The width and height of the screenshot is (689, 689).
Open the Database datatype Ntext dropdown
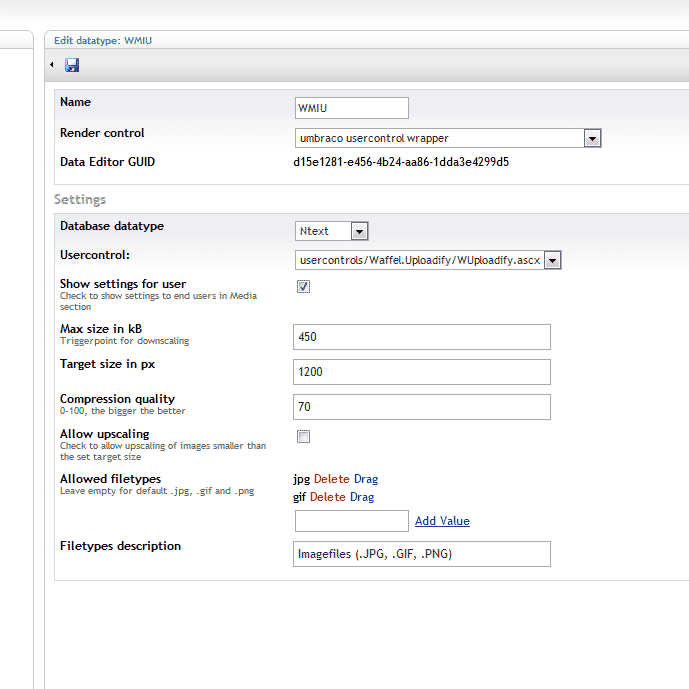tap(331, 231)
